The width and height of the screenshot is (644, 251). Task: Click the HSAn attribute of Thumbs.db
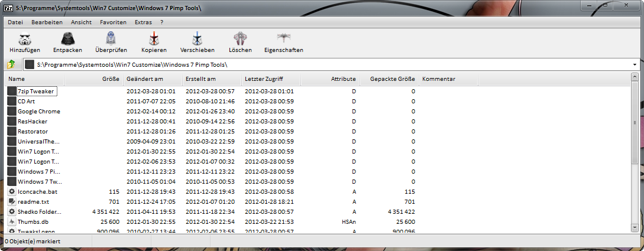coord(348,222)
